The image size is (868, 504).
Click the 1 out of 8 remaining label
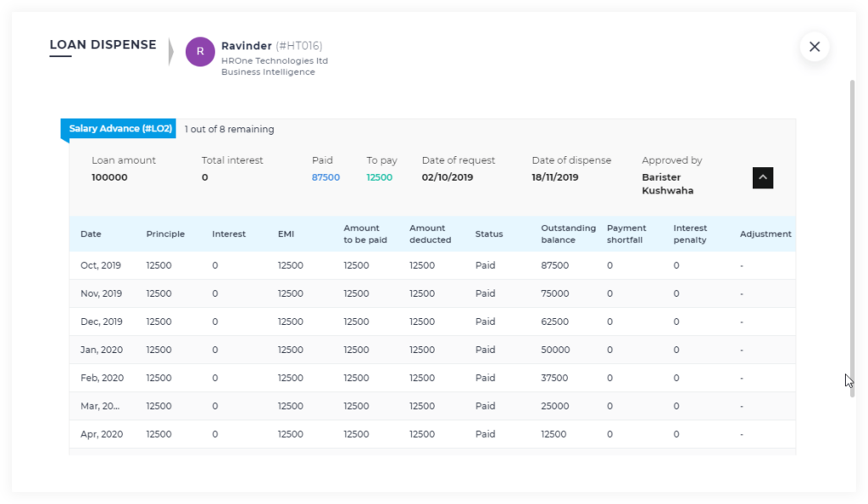pos(229,129)
